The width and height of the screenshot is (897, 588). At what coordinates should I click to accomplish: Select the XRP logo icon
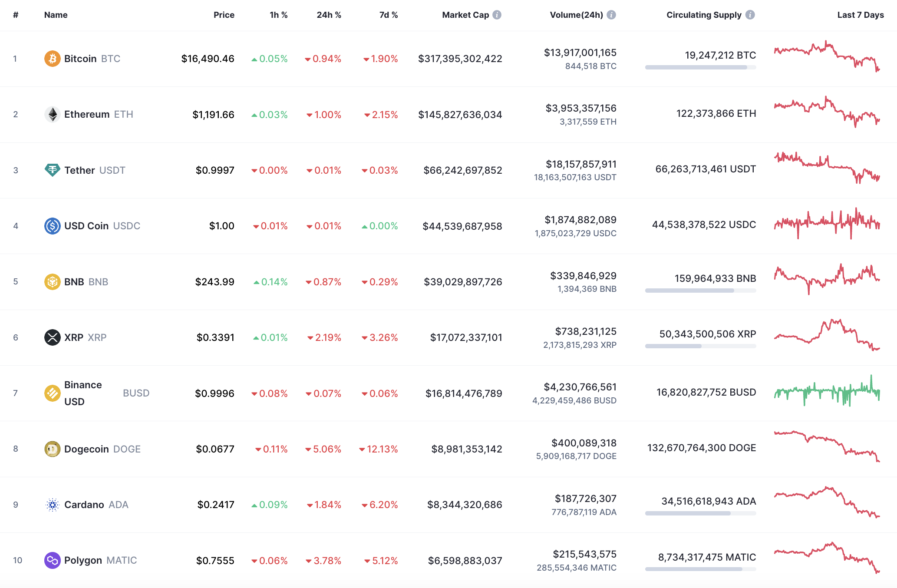52,337
